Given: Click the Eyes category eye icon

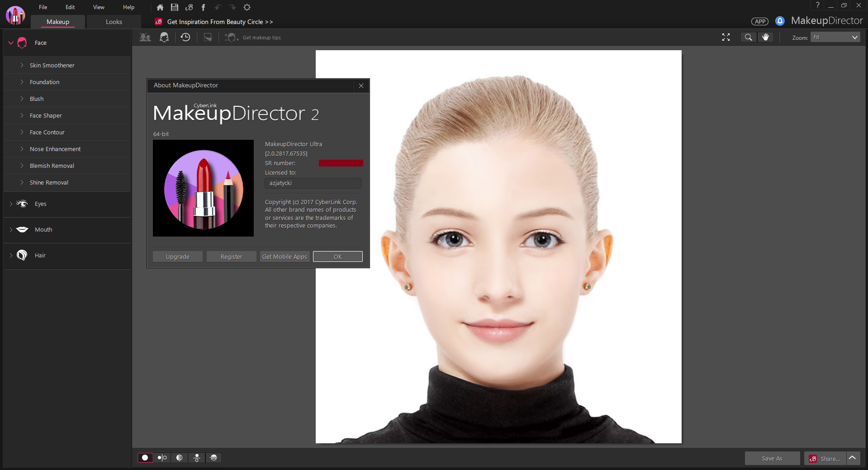Looking at the screenshot, I should point(22,204).
